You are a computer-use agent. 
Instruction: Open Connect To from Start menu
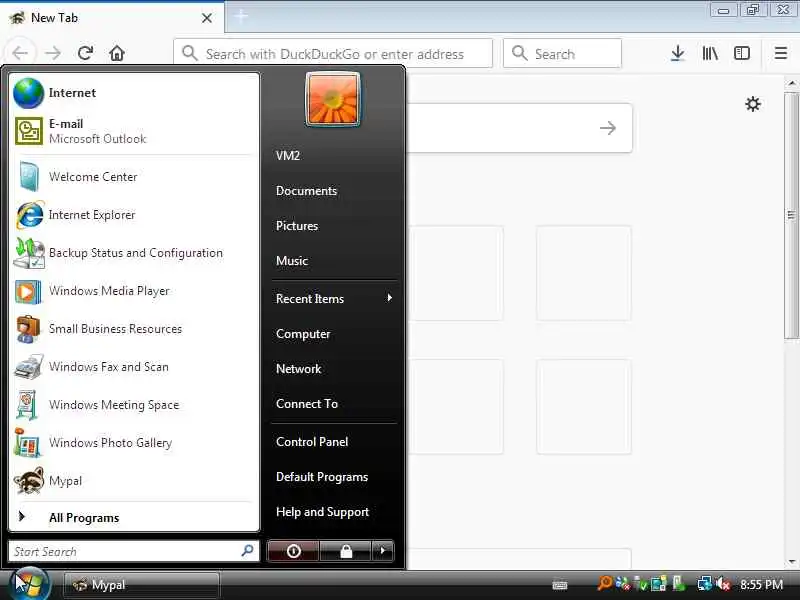pos(307,404)
